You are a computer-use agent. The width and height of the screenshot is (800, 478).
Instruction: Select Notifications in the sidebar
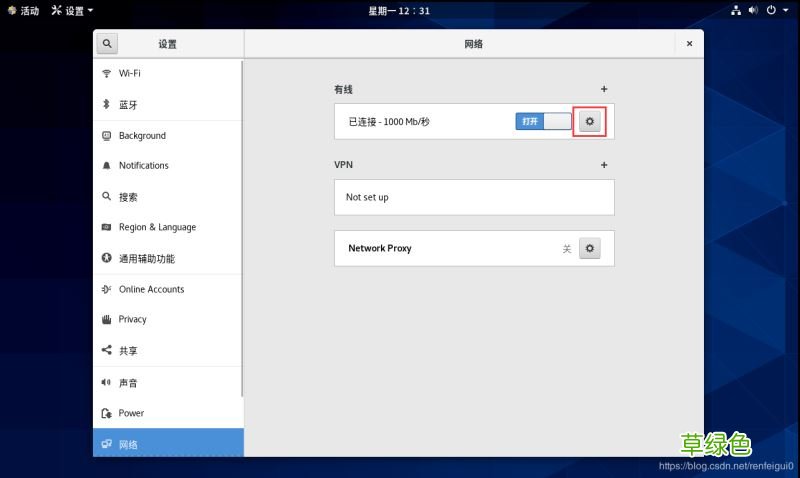tap(168, 165)
